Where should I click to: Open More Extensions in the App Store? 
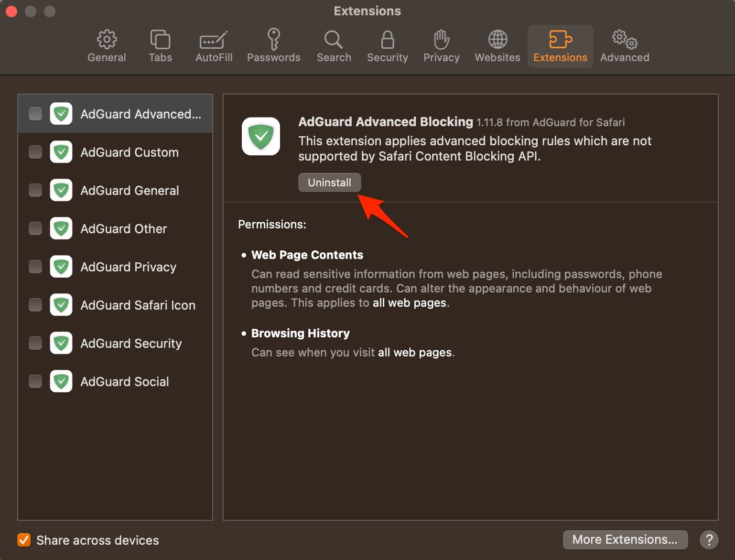[625, 539]
